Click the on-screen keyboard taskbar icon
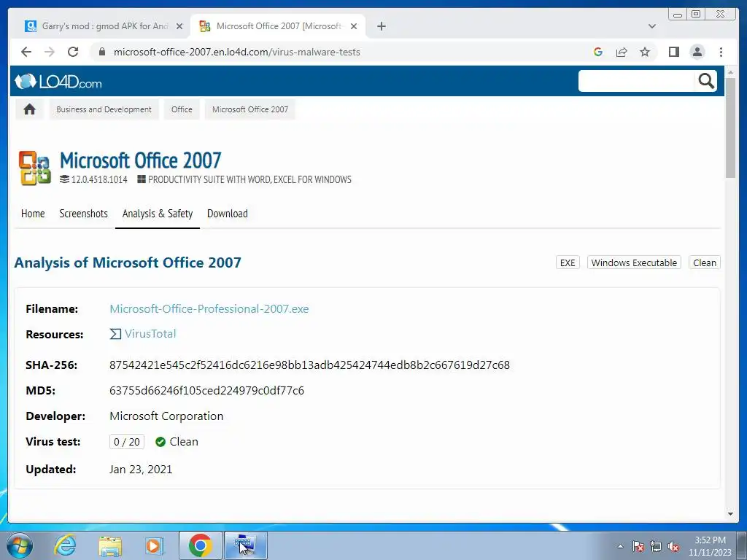The width and height of the screenshot is (747, 560). tap(245, 545)
